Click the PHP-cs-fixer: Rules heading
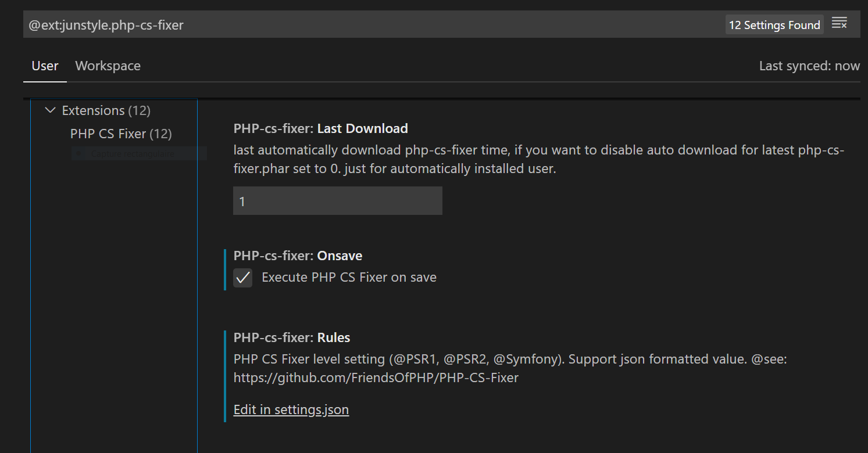This screenshot has height=453, width=868. (292, 337)
